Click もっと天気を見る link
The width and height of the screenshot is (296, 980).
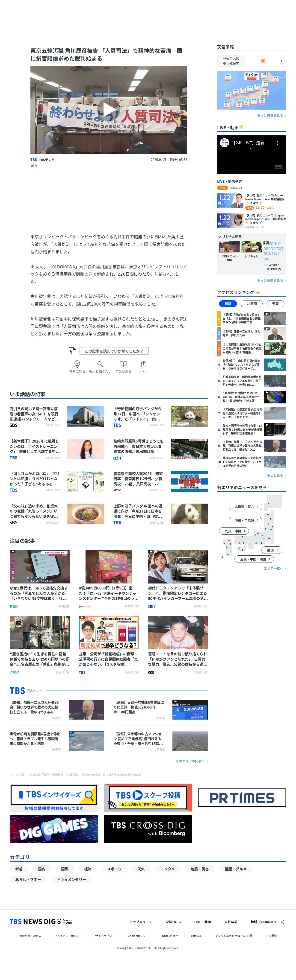(271, 116)
